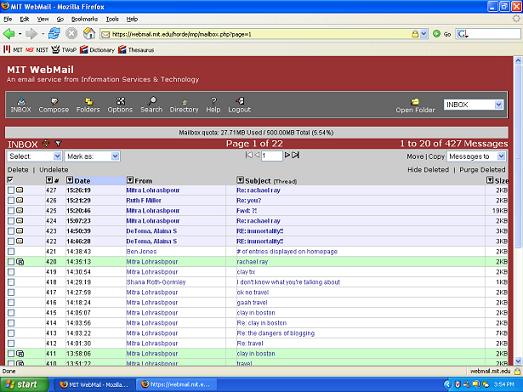Open the TWoP bookmark
Image resolution: width=523 pixels, height=392 pixels.
pos(64,50)
